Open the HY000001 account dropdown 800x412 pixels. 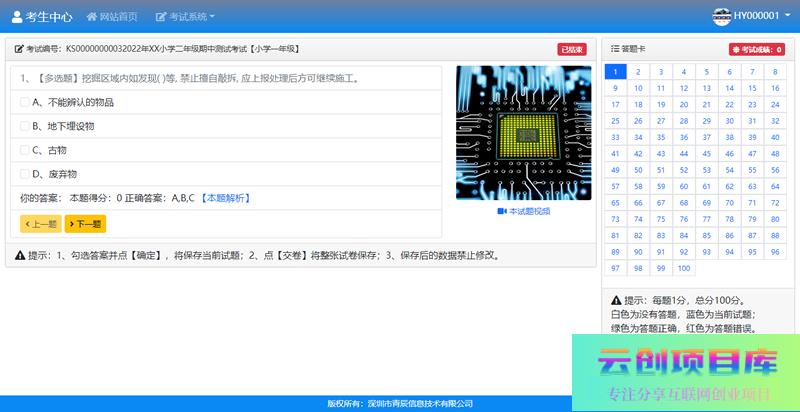click(x=760, y=16)
